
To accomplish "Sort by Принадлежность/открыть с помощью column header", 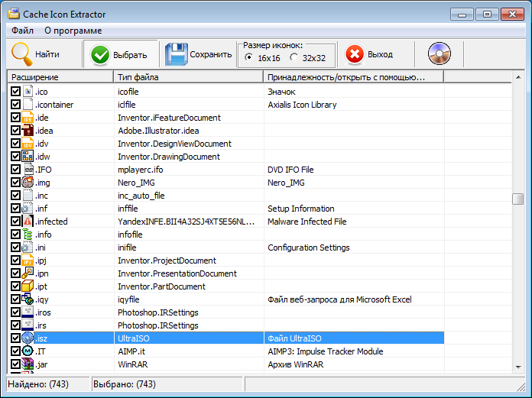I will coord(354,77).
